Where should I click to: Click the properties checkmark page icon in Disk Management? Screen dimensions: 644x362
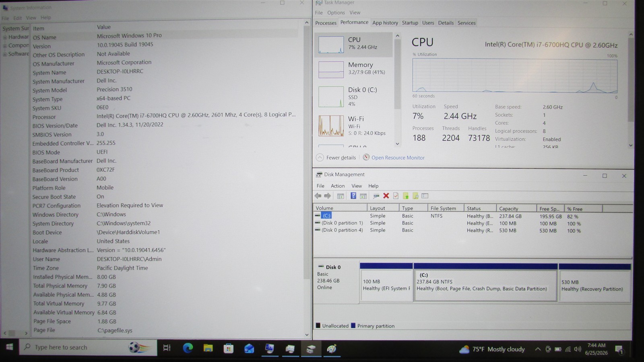click(x=396, y=196)
